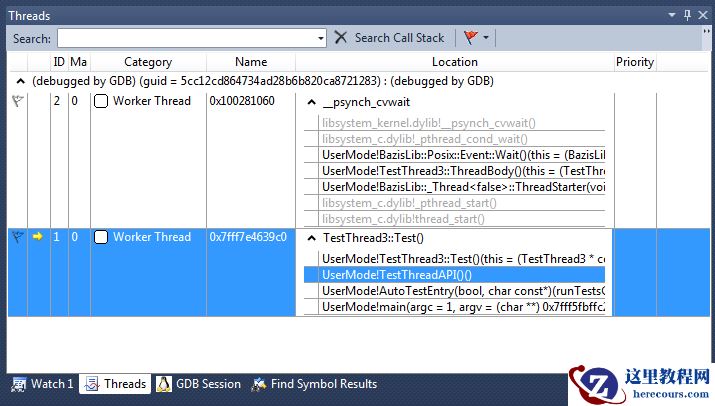Click the yellow current-thread arrow icon

pyautogui.click(x=38, y=236)
